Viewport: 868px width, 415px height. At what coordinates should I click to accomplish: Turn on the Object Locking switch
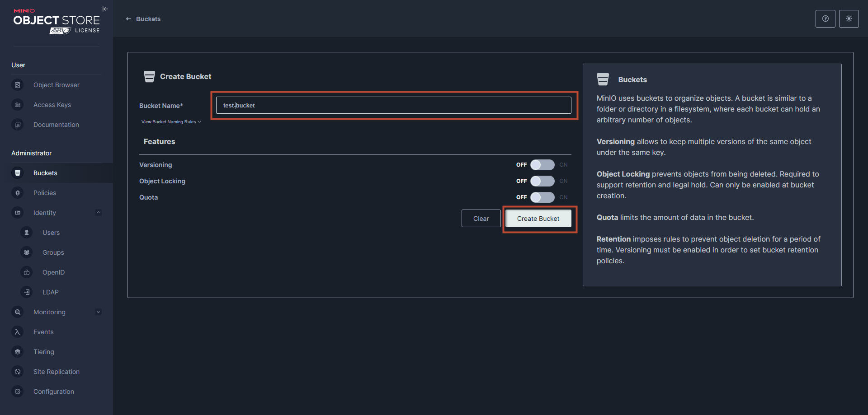point(542,181)
